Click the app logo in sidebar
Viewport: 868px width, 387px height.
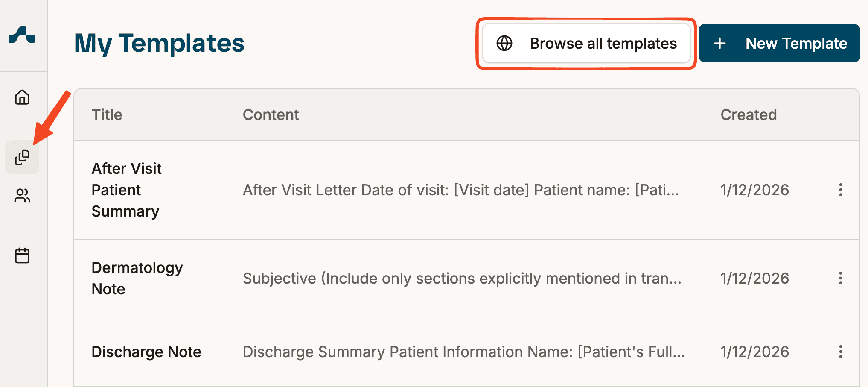tap(22, 35)
